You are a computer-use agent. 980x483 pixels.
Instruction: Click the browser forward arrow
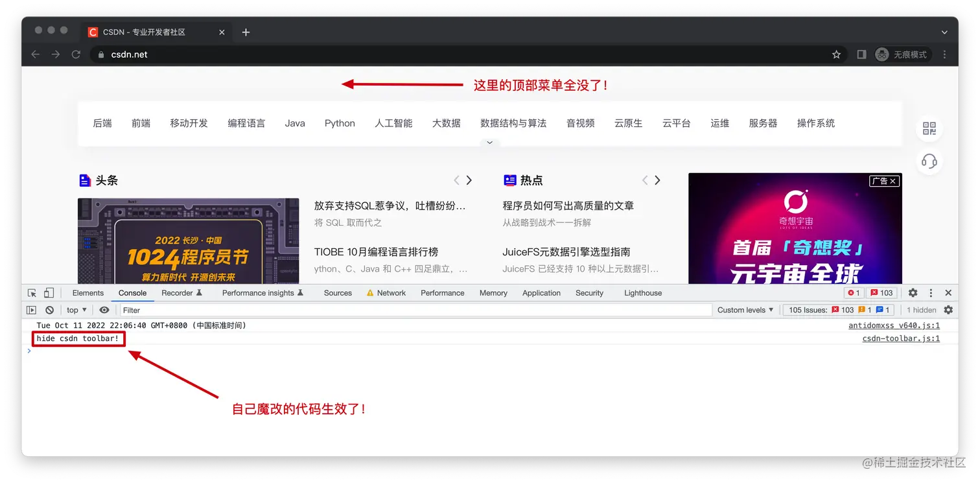pos(56,54)
